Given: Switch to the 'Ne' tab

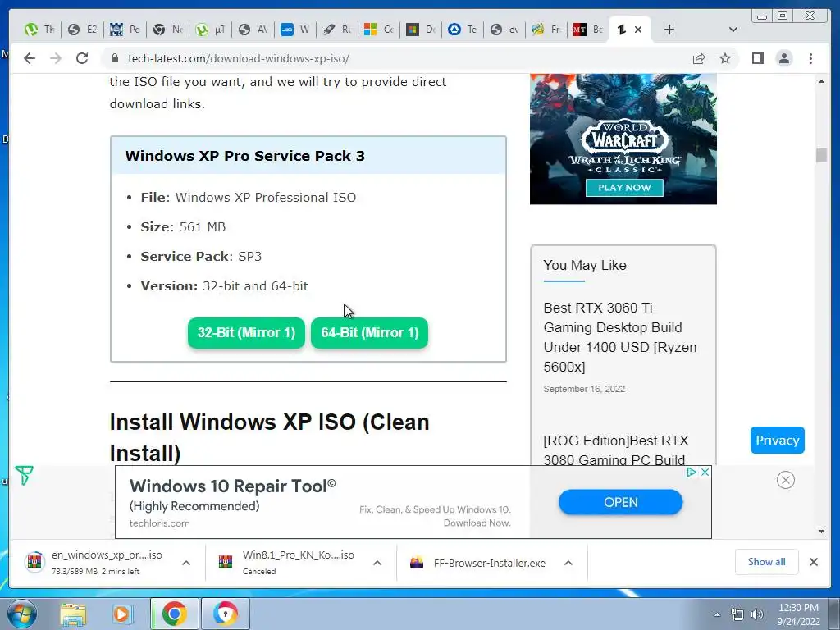Looking at the screenshot, I should [x=167, y=30].
